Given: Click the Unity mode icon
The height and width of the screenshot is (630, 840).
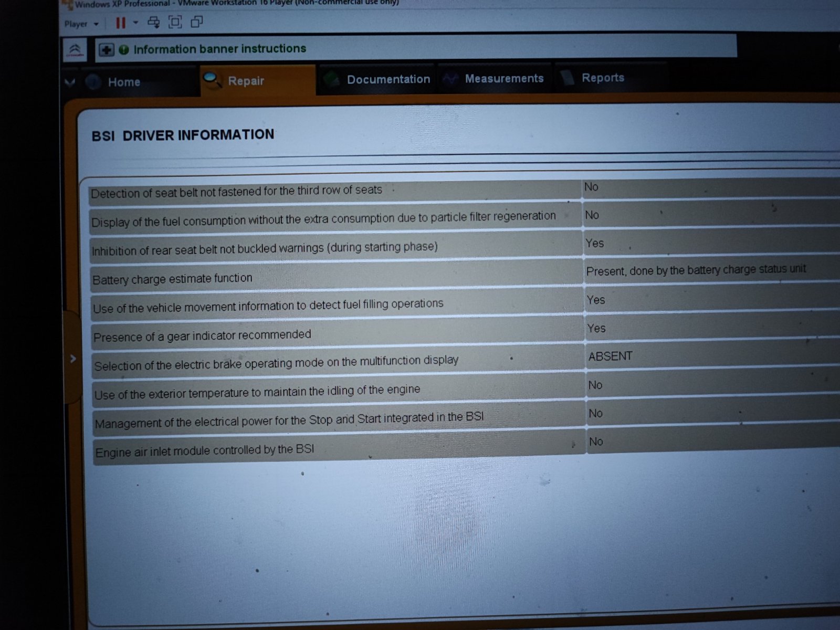Looking at the screenshot, I should [x=197, y=22].
